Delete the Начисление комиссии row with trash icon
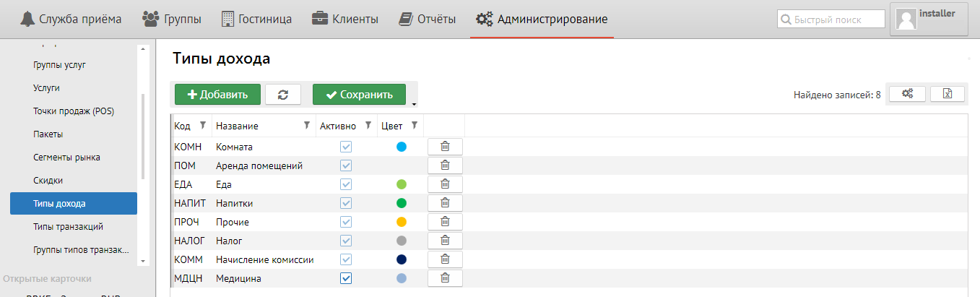Image resolution: width=980 pixels, height=297 pixels. coord(445,259)
